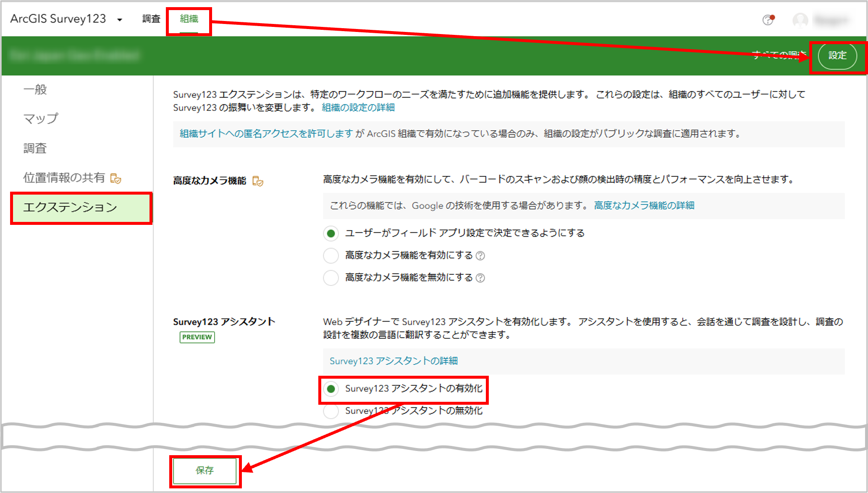Open 組織サイトへの匿名アクセスを許可します link
This screenshot has height=493, width=868.
[266, 134]
